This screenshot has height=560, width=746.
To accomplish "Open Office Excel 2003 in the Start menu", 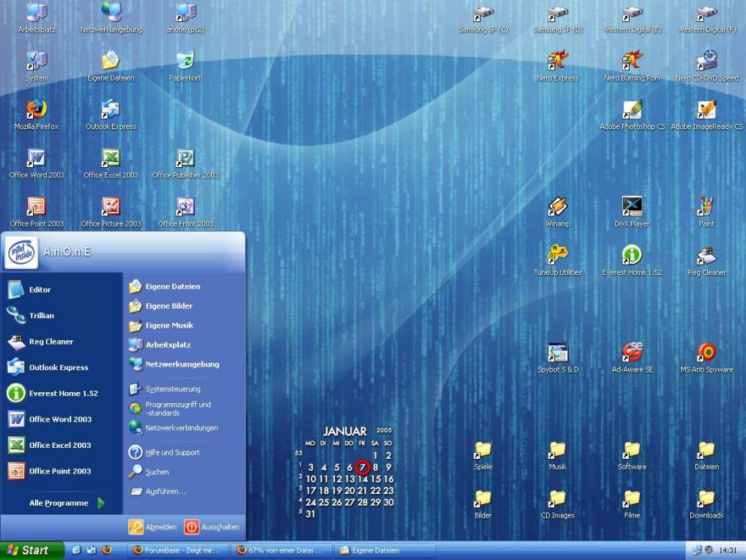I will 62,446.
